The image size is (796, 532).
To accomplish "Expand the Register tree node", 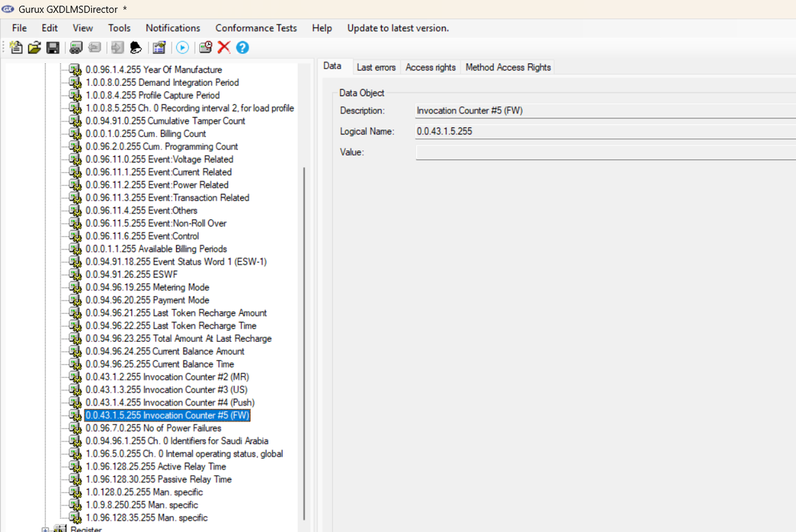I will [x=45, y=529].
